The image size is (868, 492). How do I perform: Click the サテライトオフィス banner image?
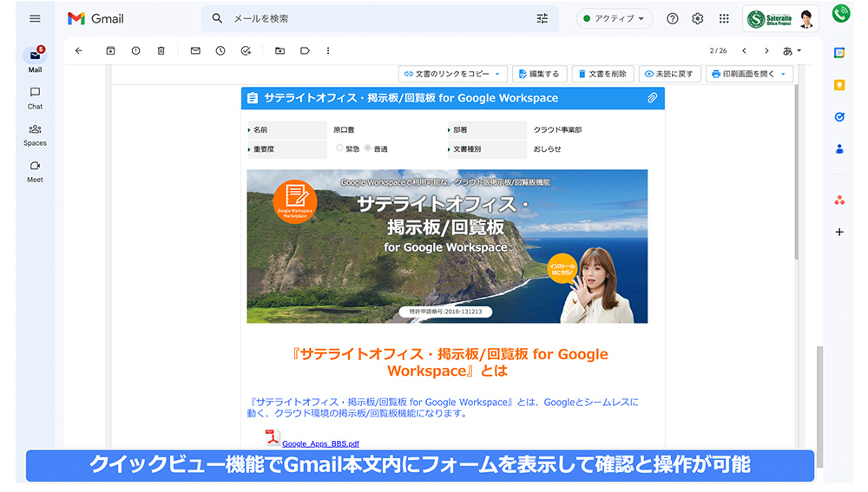click(447, 246)
